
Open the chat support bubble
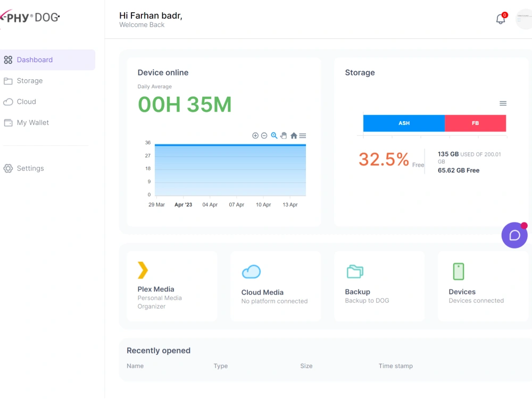514,235
